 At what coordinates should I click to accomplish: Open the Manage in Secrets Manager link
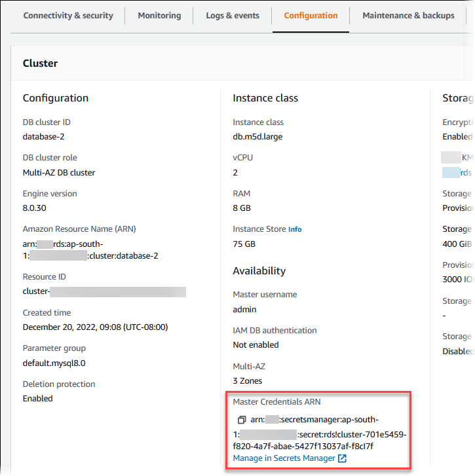click(x=284, y=458)
